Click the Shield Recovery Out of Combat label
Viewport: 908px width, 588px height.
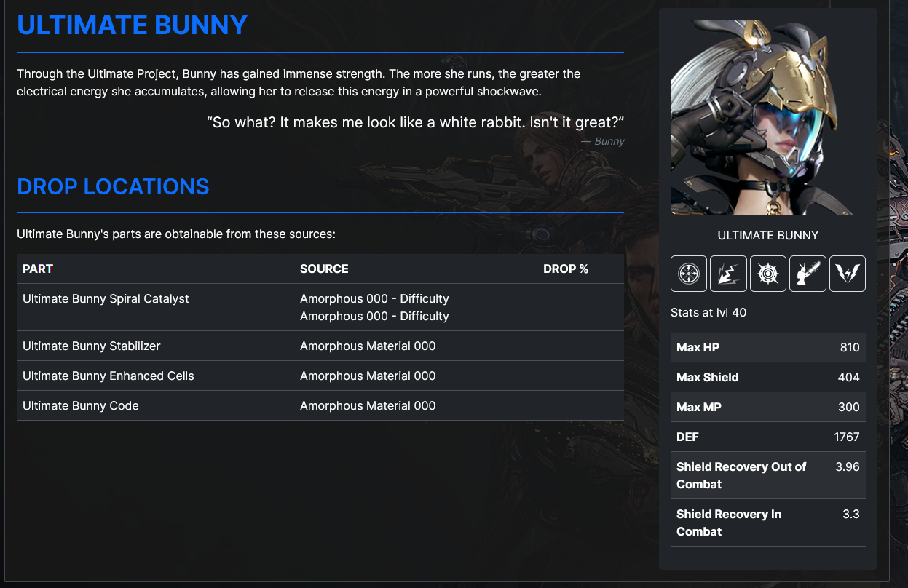[741, 475]
